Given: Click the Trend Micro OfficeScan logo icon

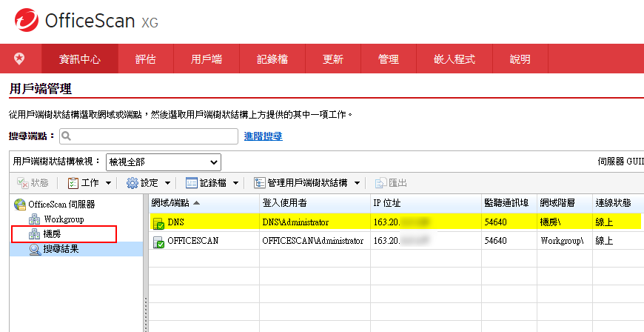Looking at the screenshot, I should pyautogui.click(x=27, y=20).
